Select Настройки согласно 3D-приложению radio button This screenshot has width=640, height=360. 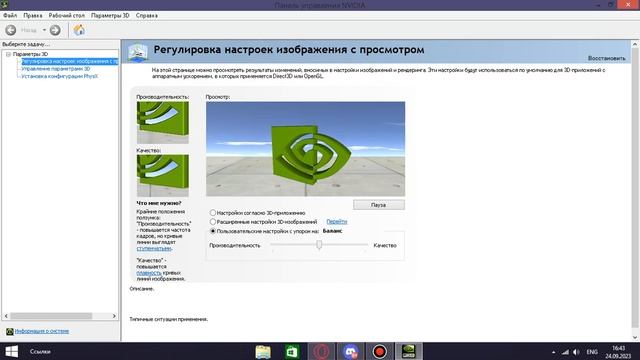pos(213,213)
